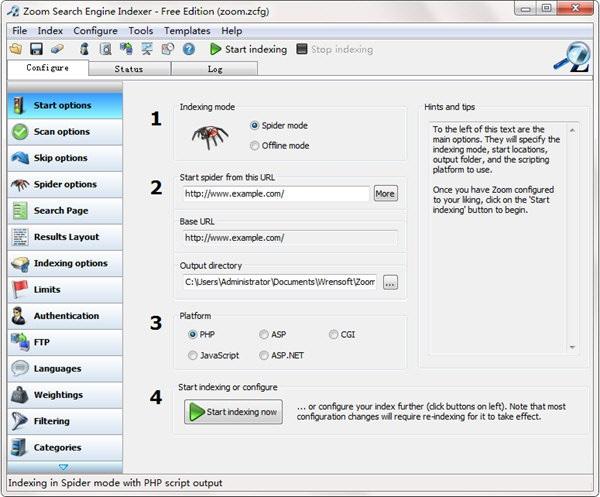Open Limits in the sidebar
The height and width of the screenshot is (497, 600).
(x=65, y=290)
